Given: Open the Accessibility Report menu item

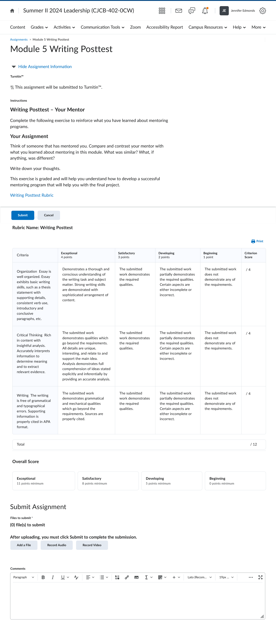Looking at the screenshot, I should tap(165, 27).
